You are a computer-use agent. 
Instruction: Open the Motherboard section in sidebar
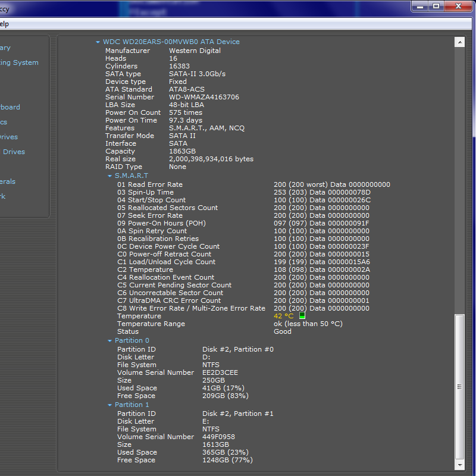click(10, 107)
